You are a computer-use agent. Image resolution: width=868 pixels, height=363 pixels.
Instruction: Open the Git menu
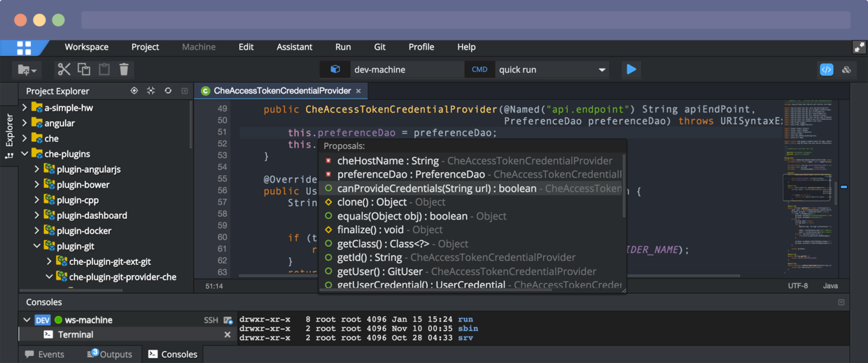[x=379, y=47]
